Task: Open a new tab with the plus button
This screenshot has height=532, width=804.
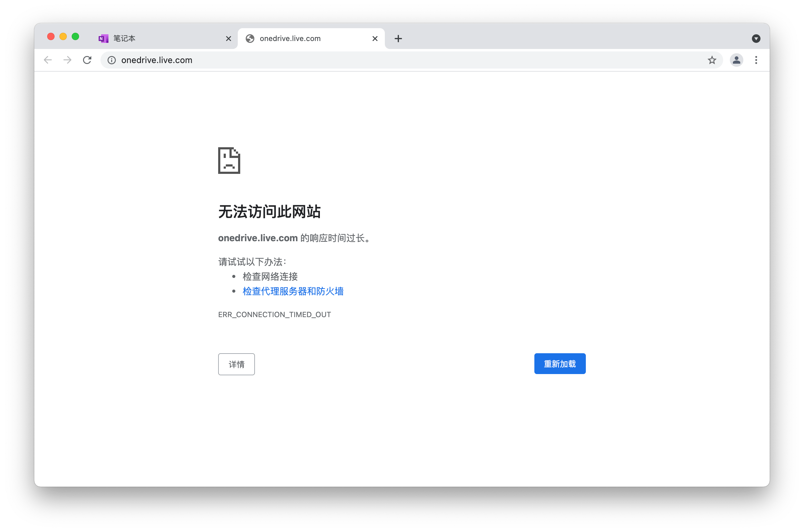Action: 398,38
